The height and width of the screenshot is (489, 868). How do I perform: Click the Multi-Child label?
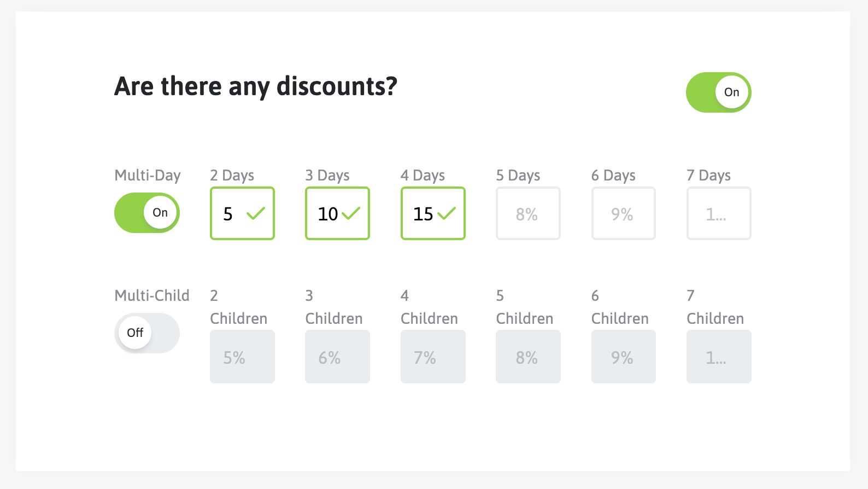coord(152,296)
